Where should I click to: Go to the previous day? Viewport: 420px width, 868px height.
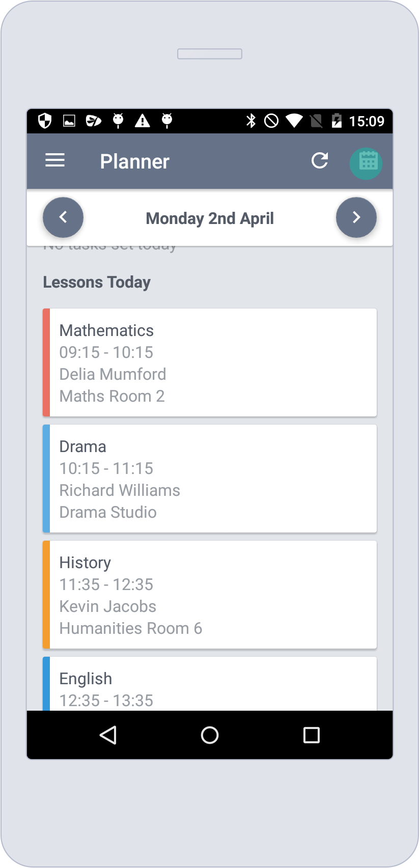click(x=63, y=217)
